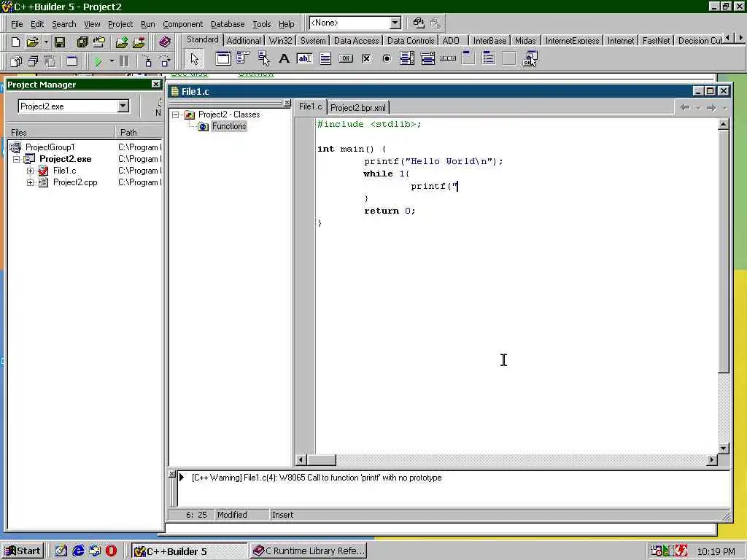Click editor horizontal scrollbar right arrow
The height and width of the screenshot is (560, 747).
pos(712,459)
